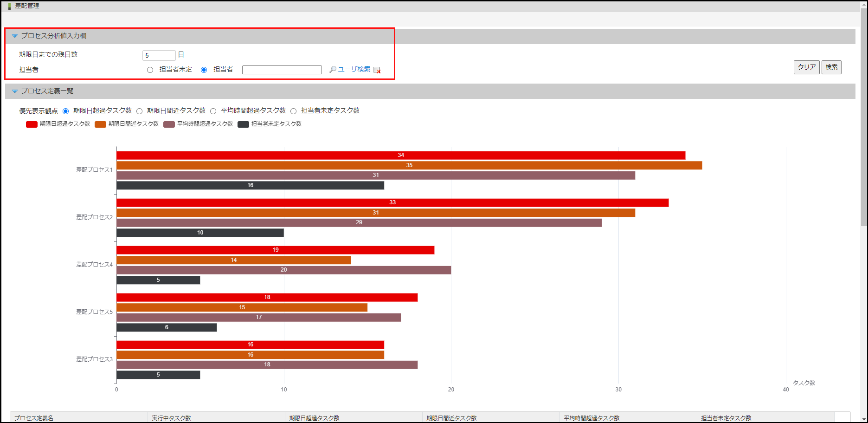This screenshot has height=423, width=868.
Task: Choose 平均時間超過タスク数 as priority view
Action: point(213,111)
